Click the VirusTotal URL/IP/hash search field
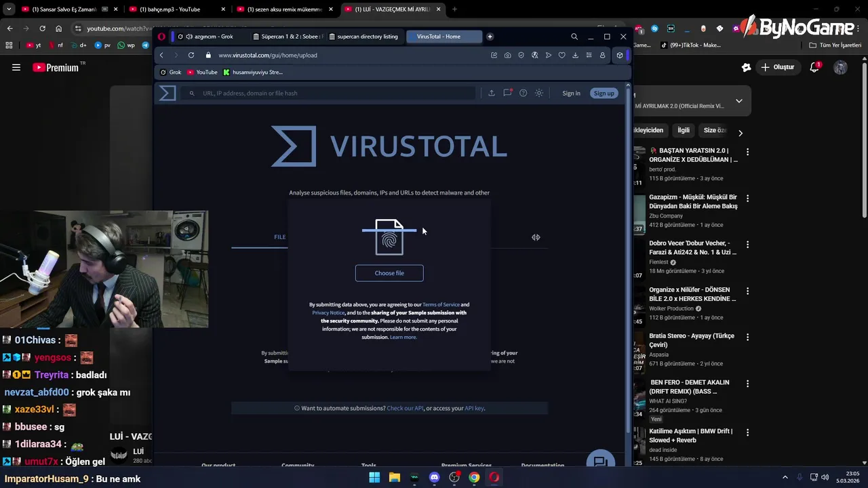The width and height of the screenshot is (868, 488). 329,93
